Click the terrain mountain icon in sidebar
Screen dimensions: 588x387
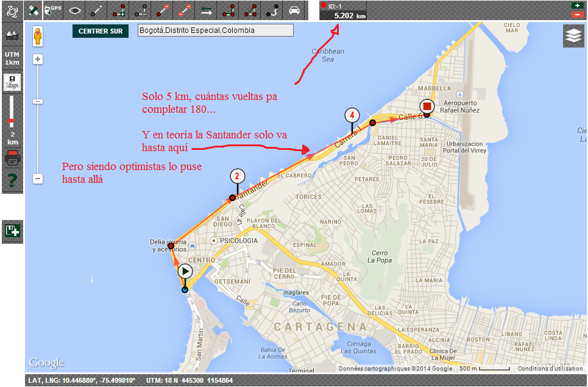pos(12,35)
